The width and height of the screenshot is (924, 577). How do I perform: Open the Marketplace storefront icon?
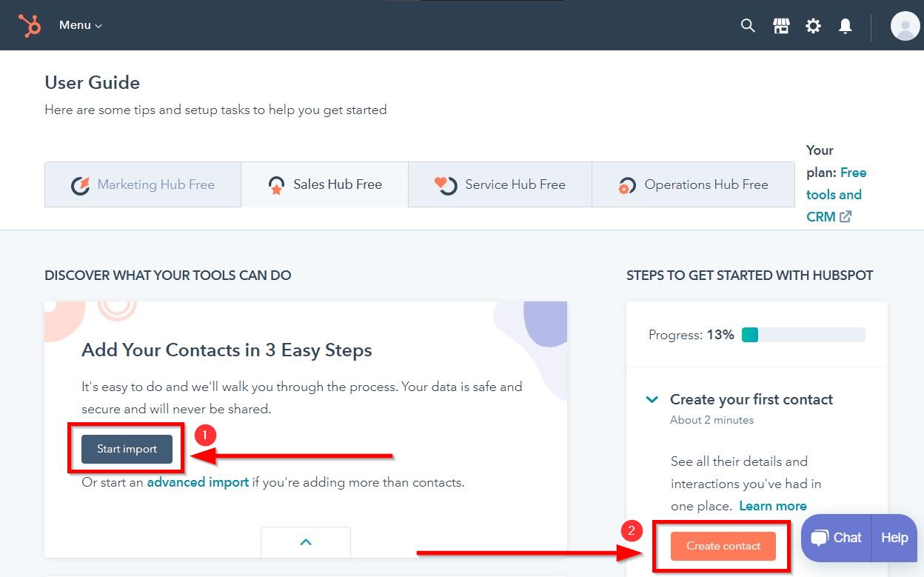coord(781,26)
